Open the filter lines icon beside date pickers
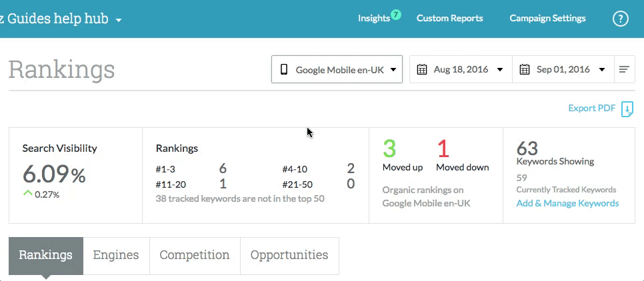 tap(624, 69)
